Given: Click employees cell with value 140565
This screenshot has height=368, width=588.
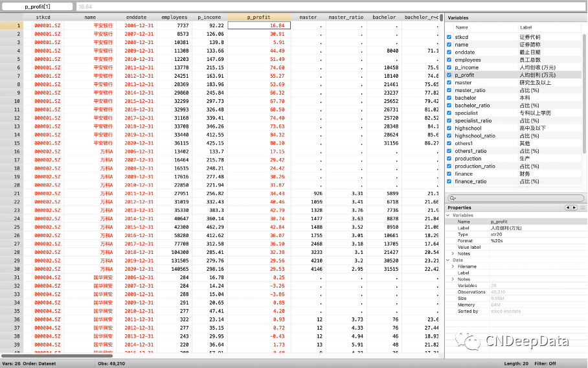Looking at the screenshot, I should tap(174, 269).
